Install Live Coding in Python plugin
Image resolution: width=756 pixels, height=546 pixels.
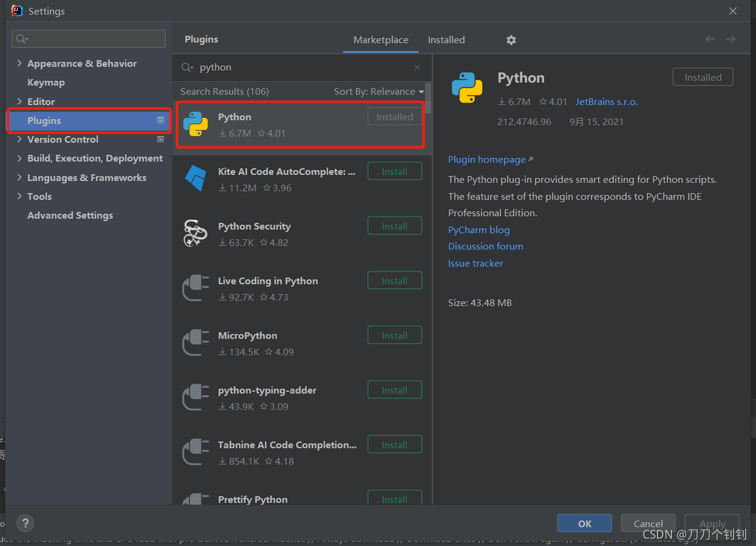pyautogui.click(x=395, y=281)
